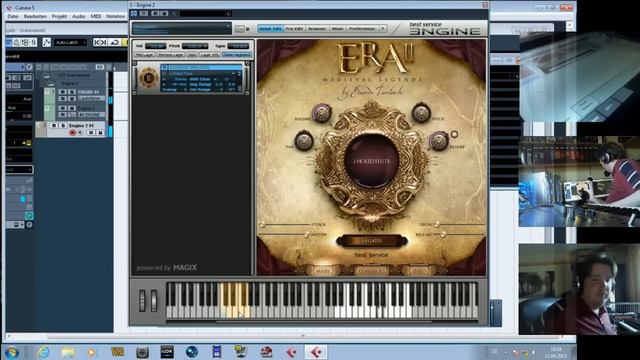Click the bypass icon in Engine plugin header

tap(134, 13)
